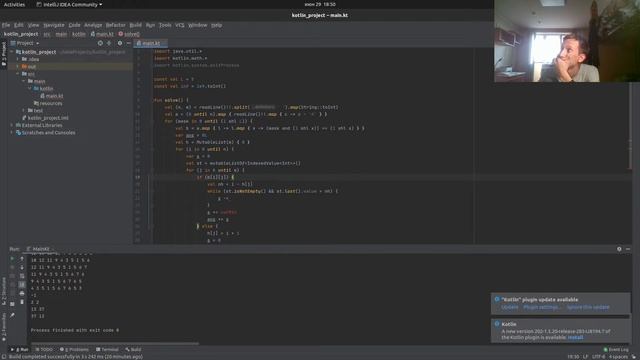640x360 pixels.
Task: Open the Code menu
Action: tap(74, 25)
